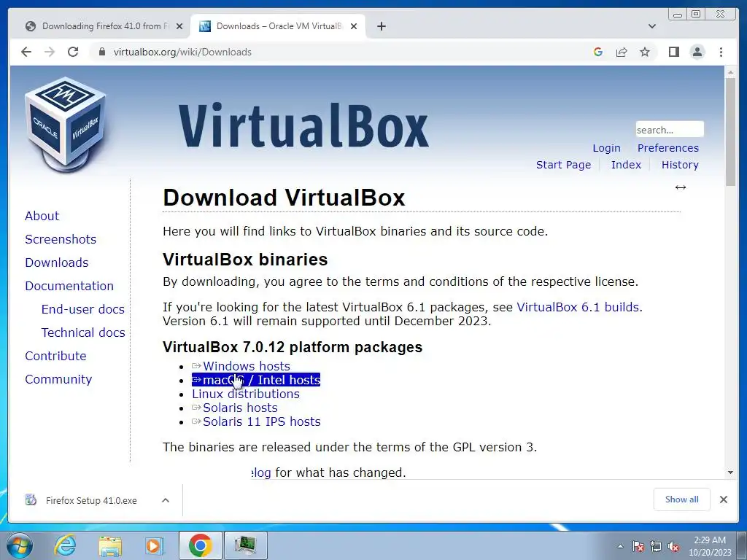Show hidden tray icons arrow
Image resolution: width=747 pixels, height=560 pixels.
pyautogui.click(x=620, y=546)
